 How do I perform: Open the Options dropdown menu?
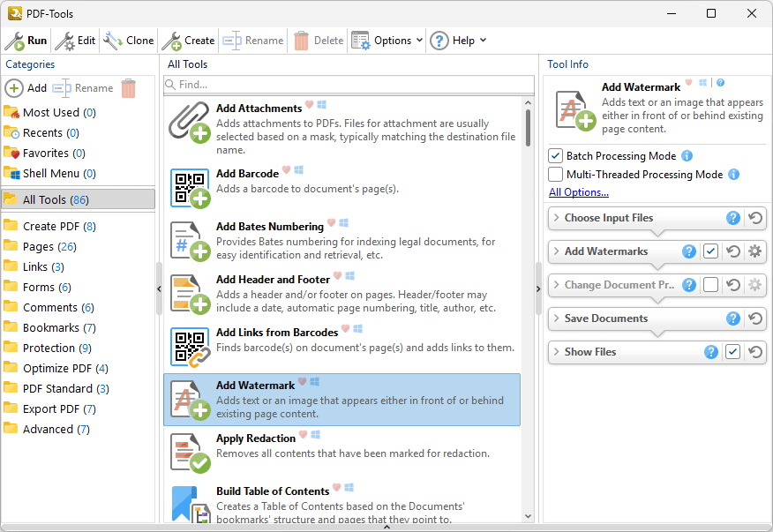click(386, 41)
